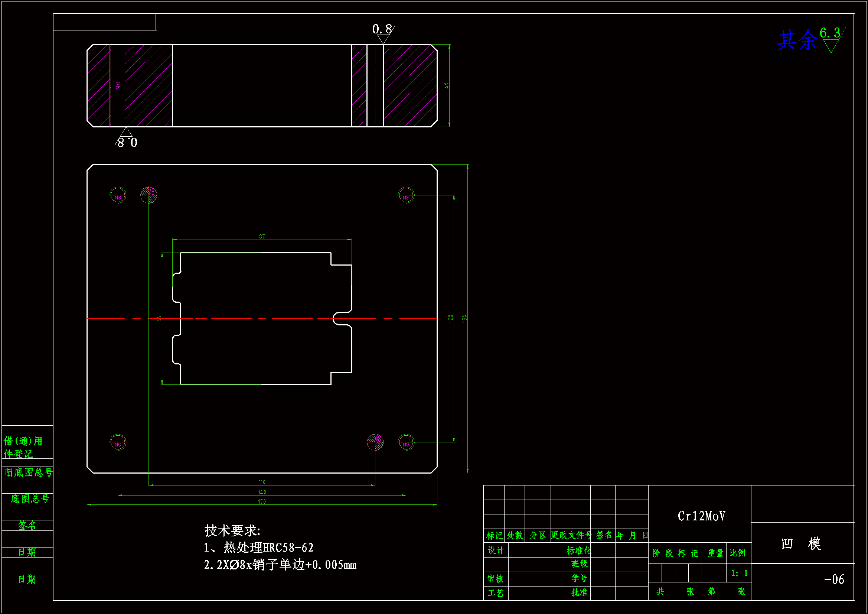Click the Cr12MoV material text in title block
The height and width of the screenshot is (614, 868).
click(x=701, y=516)
